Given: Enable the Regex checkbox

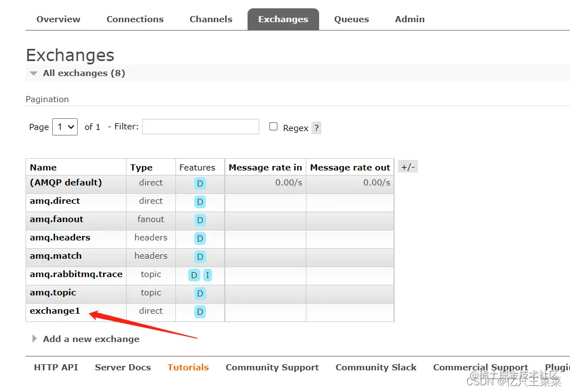Looking at the screenshot, I should 274,126.
